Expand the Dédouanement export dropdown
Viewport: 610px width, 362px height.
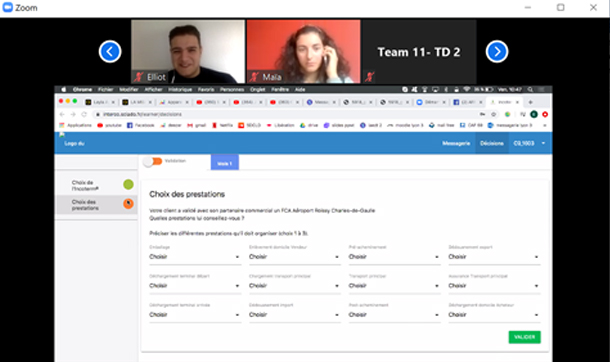494,257
